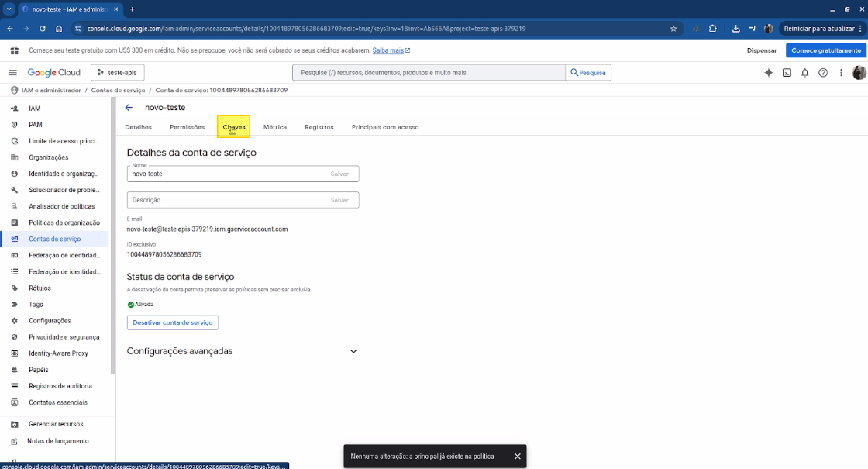Click the Rótulos tag icon
The width and height of the screenshot is (868, 469).
pos(15,288)
